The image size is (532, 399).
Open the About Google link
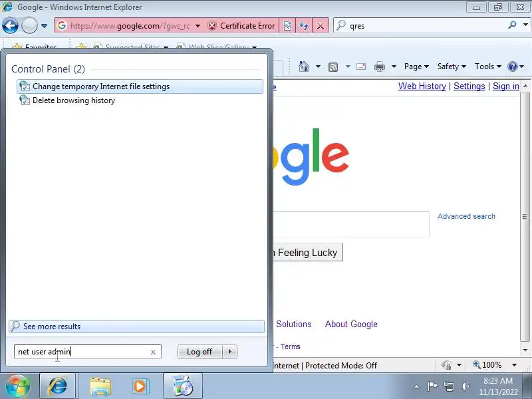[351, 324]
